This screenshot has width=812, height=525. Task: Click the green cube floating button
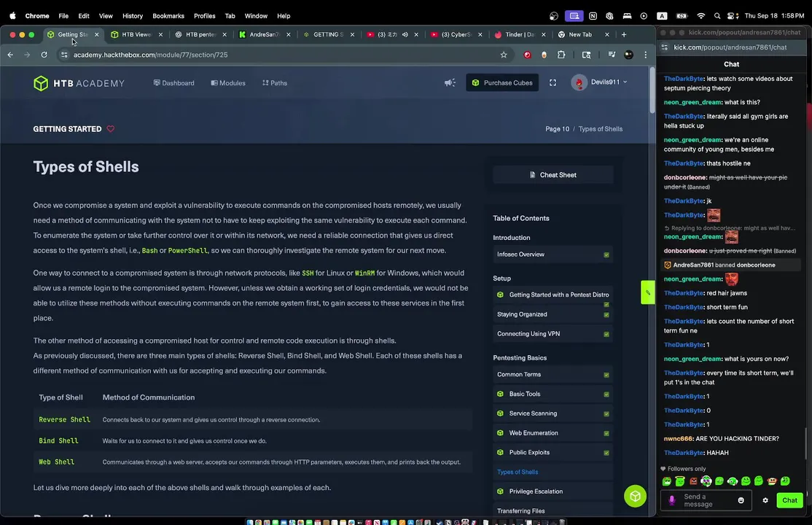635,497
